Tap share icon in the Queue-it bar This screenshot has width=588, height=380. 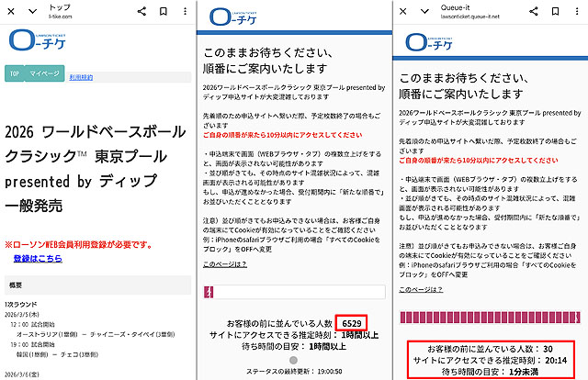[x=536, y=10]
